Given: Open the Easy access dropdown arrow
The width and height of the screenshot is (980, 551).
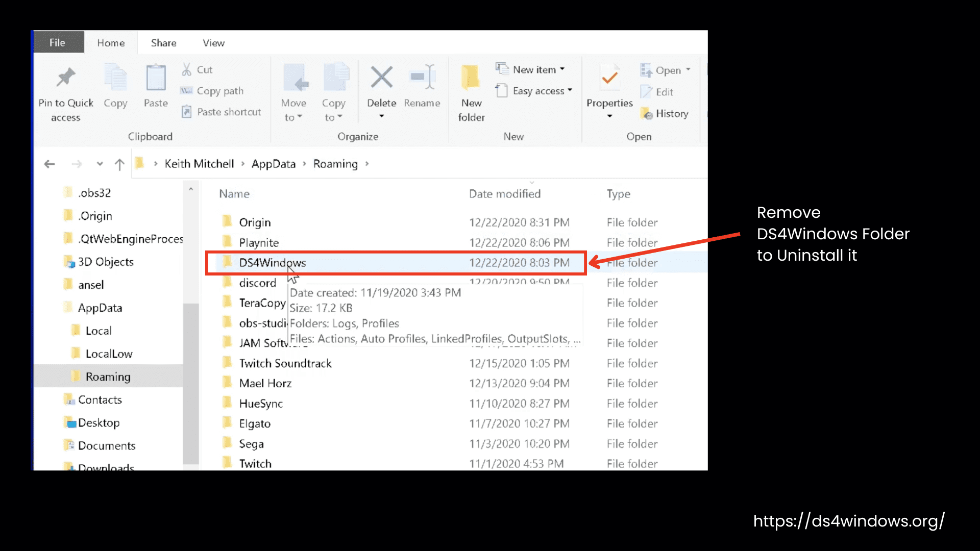Looking at the screenshot, I should click(570, 90).
